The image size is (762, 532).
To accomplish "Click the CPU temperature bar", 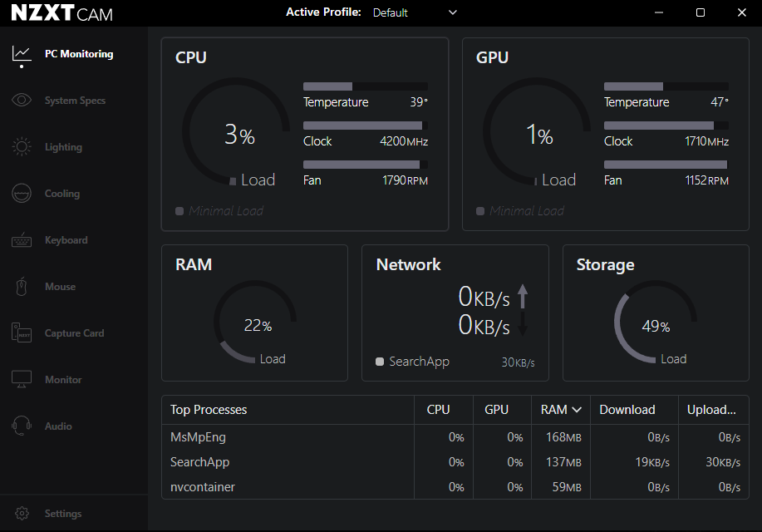I will coord(365,86).
